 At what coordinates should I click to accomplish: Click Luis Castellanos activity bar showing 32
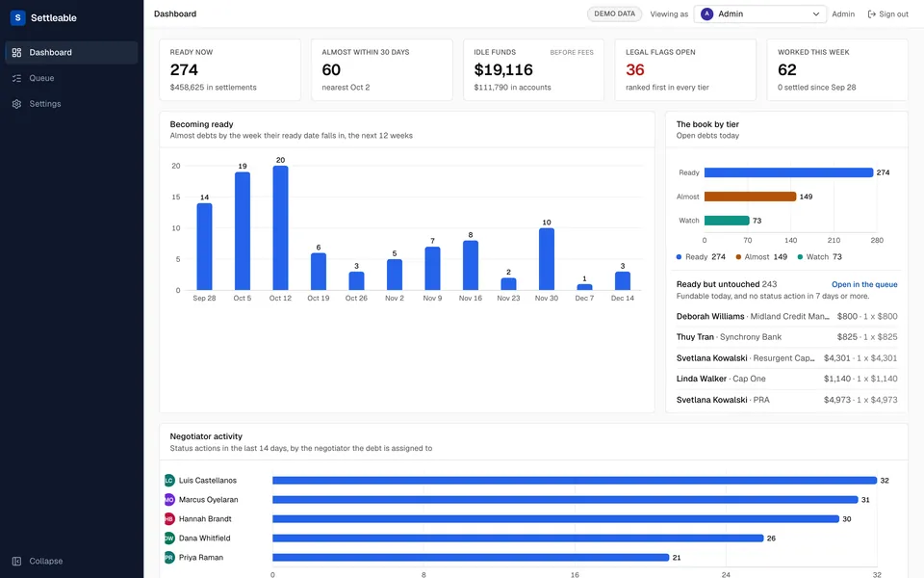575,480
